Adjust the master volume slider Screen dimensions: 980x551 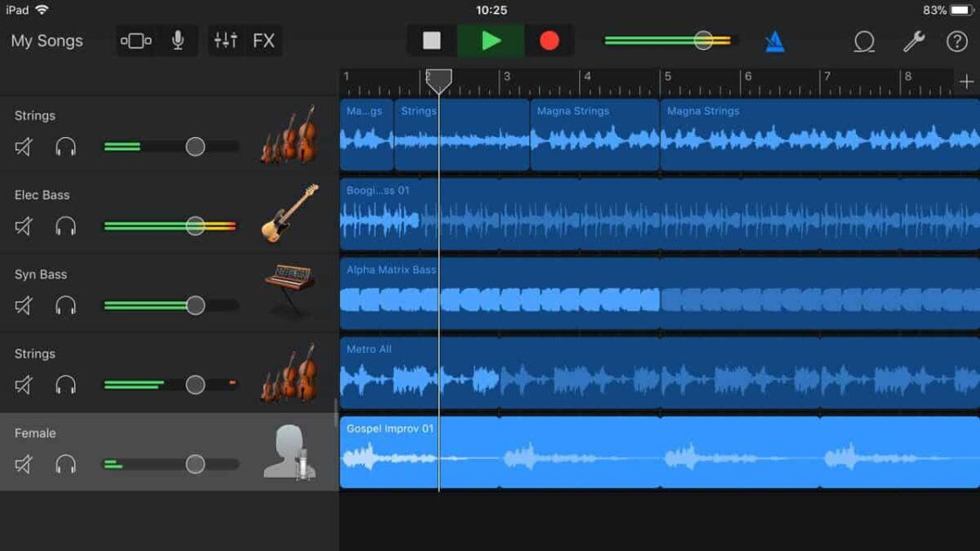tap(702, 39)
